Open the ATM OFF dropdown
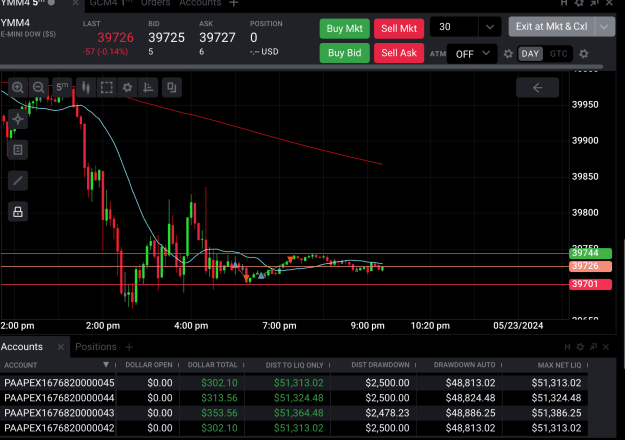Image resolution: width=625 pixels, height=440 pixels. coord(472,54)
